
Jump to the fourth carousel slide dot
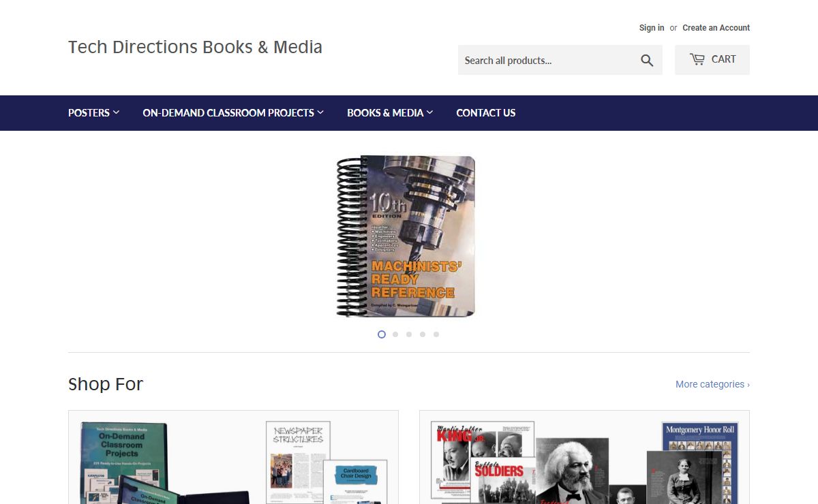[x=423, y=334]
